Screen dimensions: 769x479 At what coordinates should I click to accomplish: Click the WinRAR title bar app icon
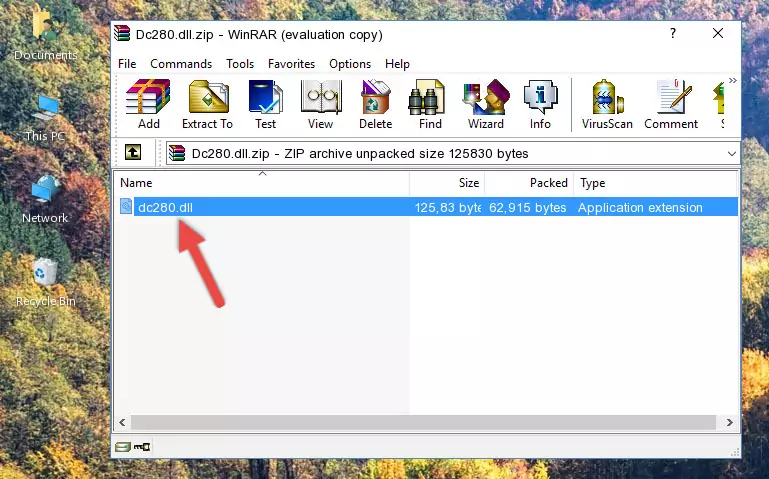[122, 33]
